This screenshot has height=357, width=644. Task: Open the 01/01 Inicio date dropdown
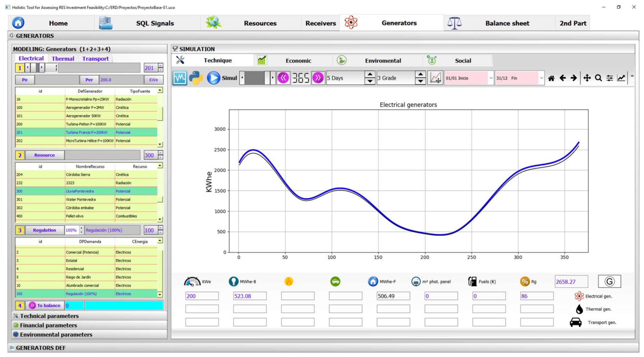click(490, 78)
